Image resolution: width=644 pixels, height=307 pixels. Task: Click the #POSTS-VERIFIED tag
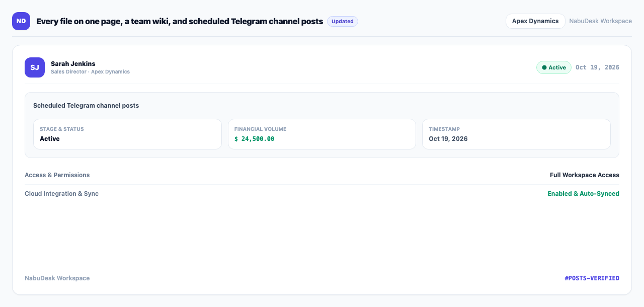coord(592,278)
